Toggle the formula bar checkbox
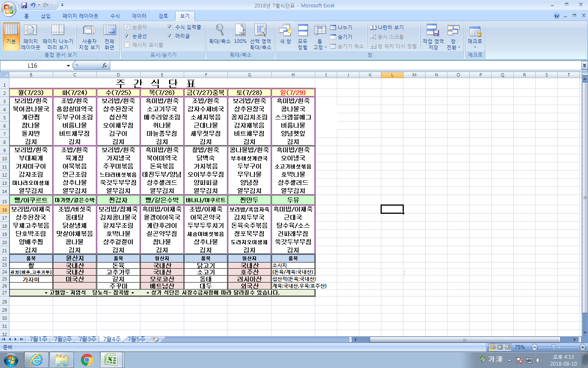The height and width of the screenshot is (368, 588). (x=170, y=27)
